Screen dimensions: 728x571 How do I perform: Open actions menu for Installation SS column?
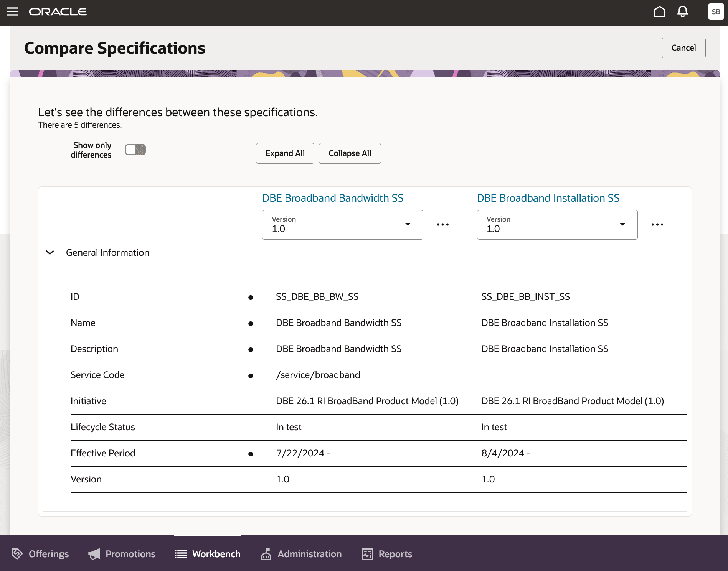[x=657, y=225]
